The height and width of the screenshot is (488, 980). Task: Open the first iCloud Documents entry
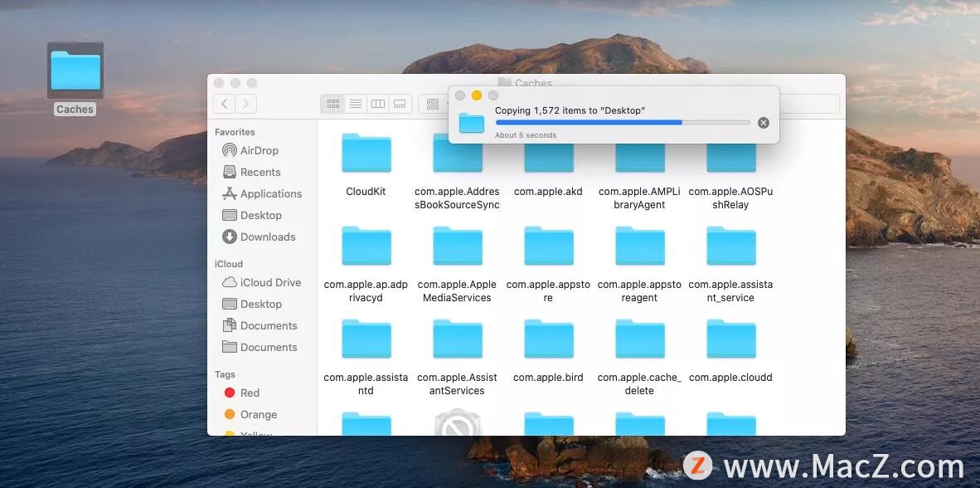(260, 326)
